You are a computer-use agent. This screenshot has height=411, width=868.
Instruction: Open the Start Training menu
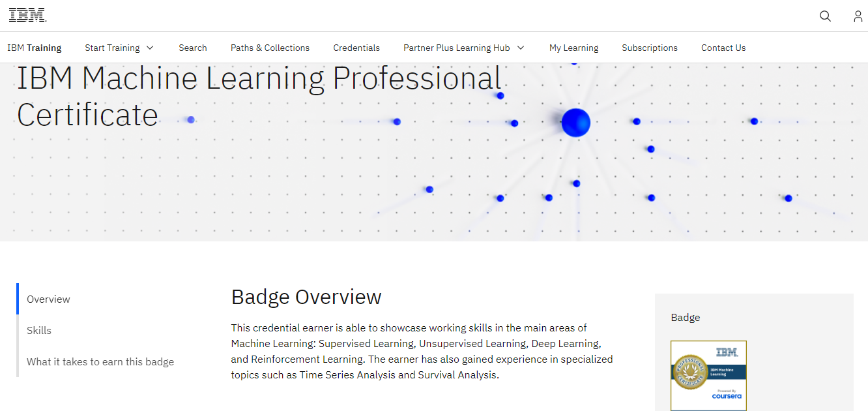pos(112,48)
